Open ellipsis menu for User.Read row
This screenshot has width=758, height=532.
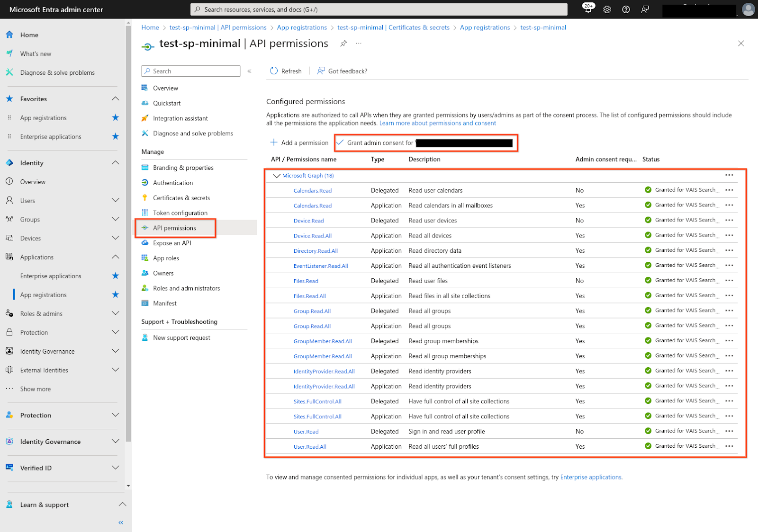[x=729, y=431]
